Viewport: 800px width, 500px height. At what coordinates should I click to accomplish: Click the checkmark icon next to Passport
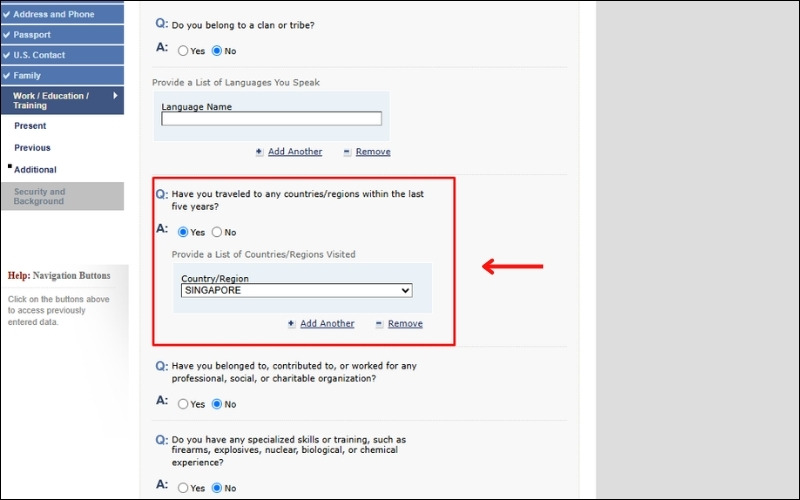tap(7, 35)
